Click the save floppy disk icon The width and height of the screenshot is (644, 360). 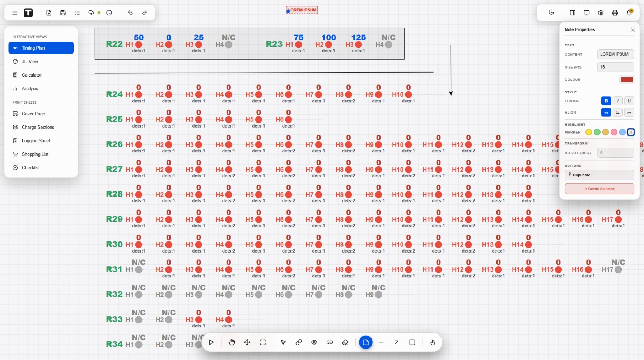(63, 13)
